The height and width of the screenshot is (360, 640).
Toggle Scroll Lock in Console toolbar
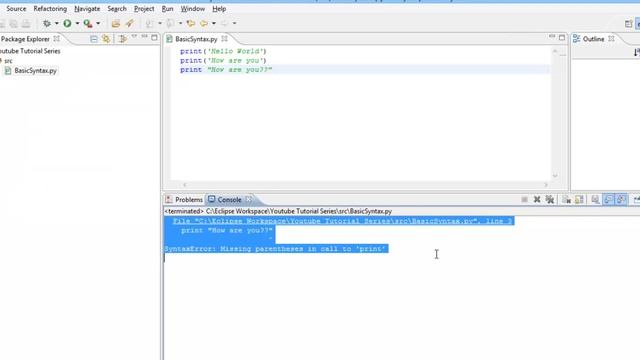579,199
